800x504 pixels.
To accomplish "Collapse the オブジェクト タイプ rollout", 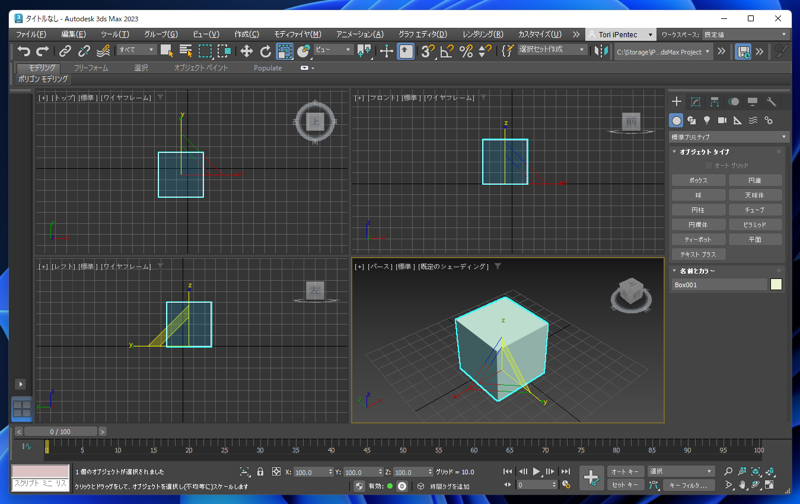I will pos(704,152).
